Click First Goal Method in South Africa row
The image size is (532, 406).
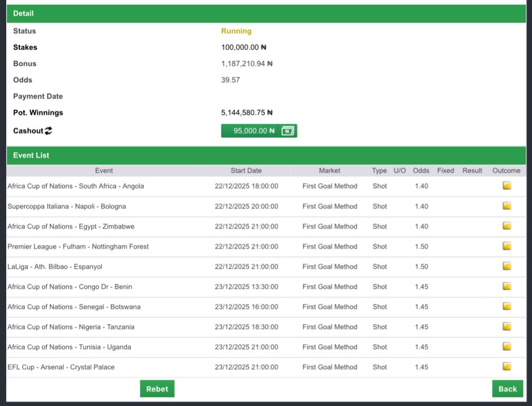pyautogui.click(x=330, y=186)
